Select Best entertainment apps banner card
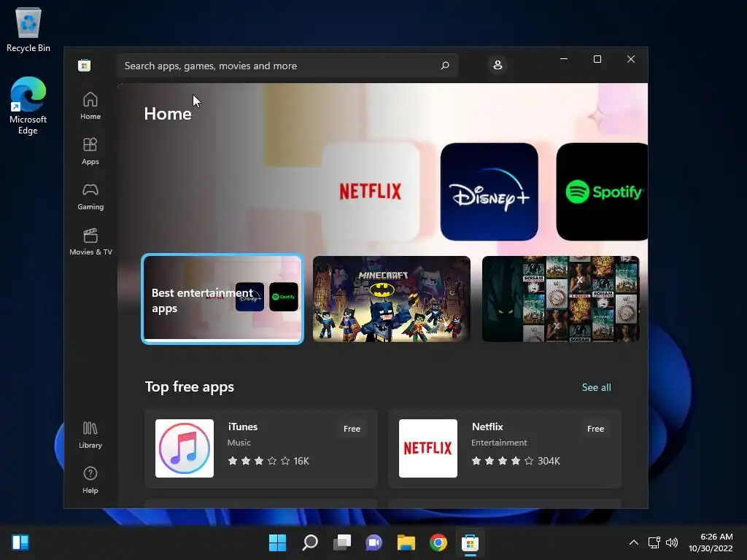Screen dimensions: 747x560 click(x=222, y=298)
